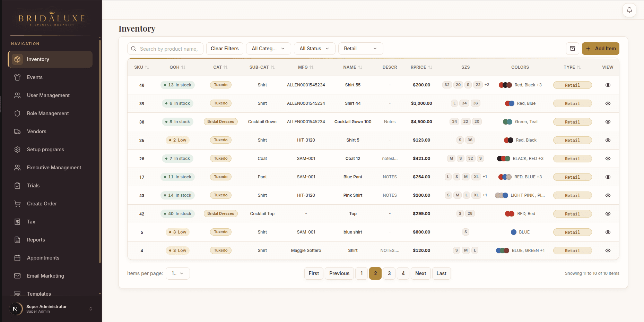Viewport: 644px width, 322px height.
Task: View eye icon for Blue Pant row
Action: [x=608, y=177]
